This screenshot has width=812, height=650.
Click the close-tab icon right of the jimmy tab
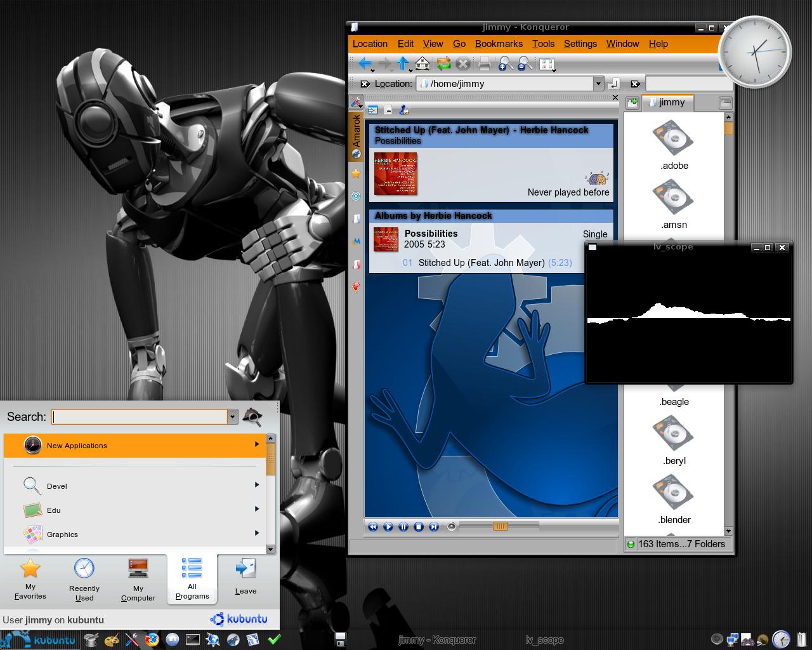725,103
